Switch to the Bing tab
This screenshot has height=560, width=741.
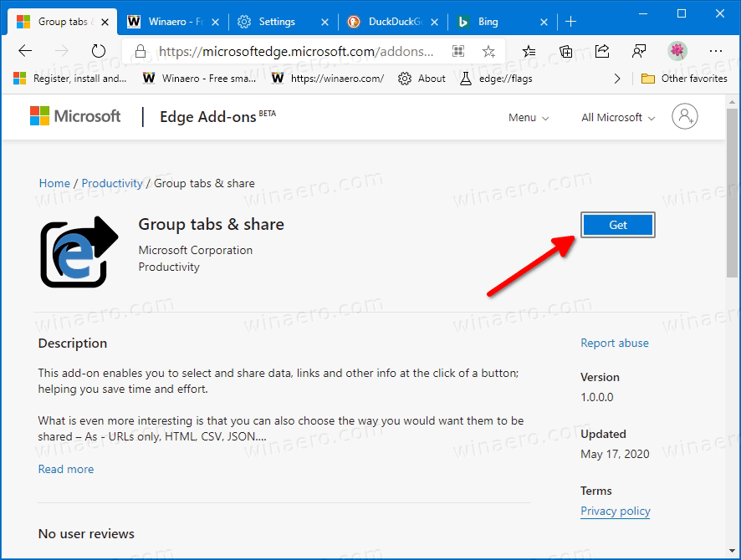pyautogui.click(x=503, y=22)
